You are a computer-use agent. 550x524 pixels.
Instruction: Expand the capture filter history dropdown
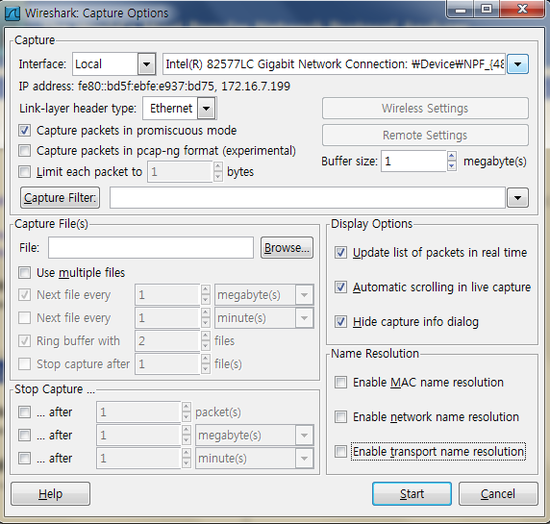point(518,198)
